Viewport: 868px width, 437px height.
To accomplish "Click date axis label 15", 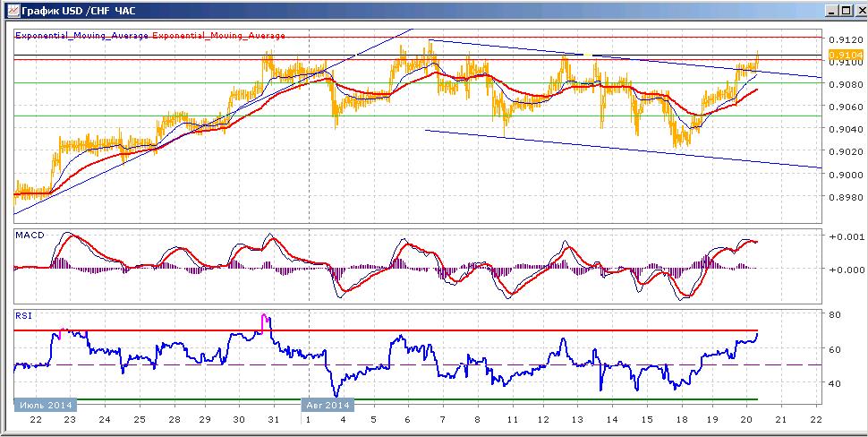I will tap(647, 420).
